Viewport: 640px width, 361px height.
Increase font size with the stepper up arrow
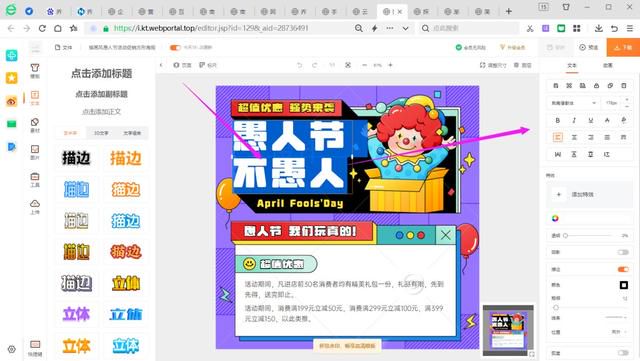pyautogui.click(x=627, y=100)
